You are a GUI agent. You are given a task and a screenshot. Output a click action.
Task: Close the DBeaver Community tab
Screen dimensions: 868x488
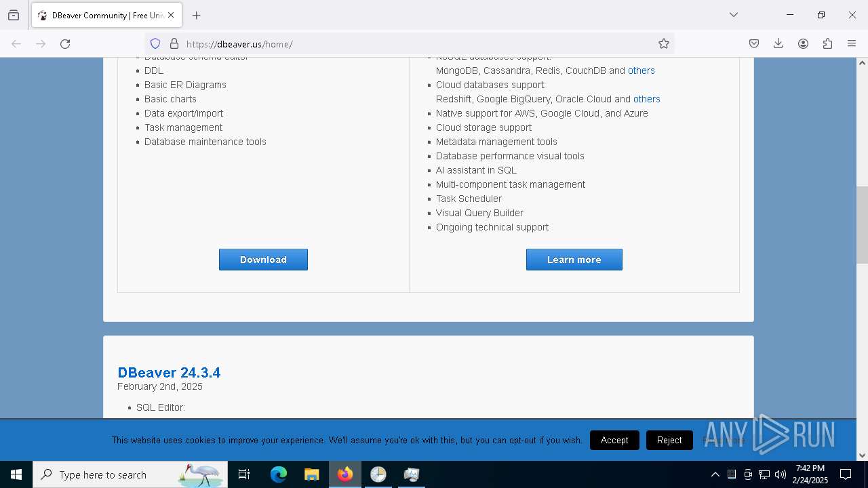pyautogui.click(x=171, y=15)
